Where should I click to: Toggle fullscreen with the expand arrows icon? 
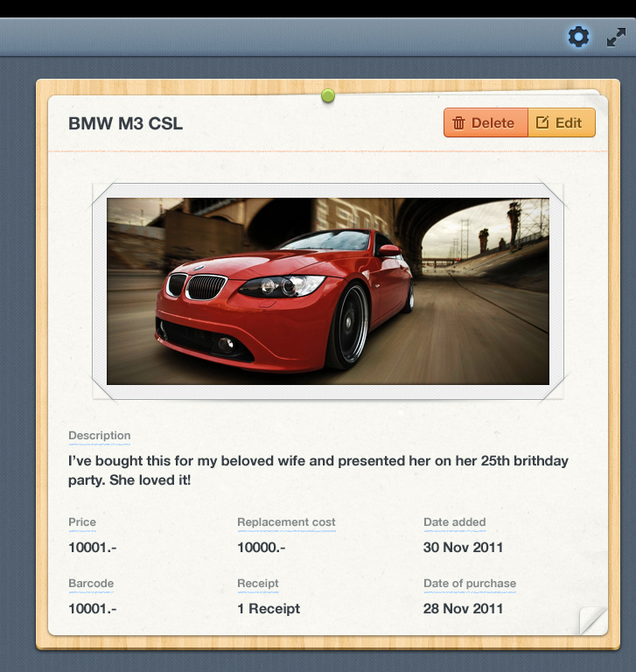[616, 38]
